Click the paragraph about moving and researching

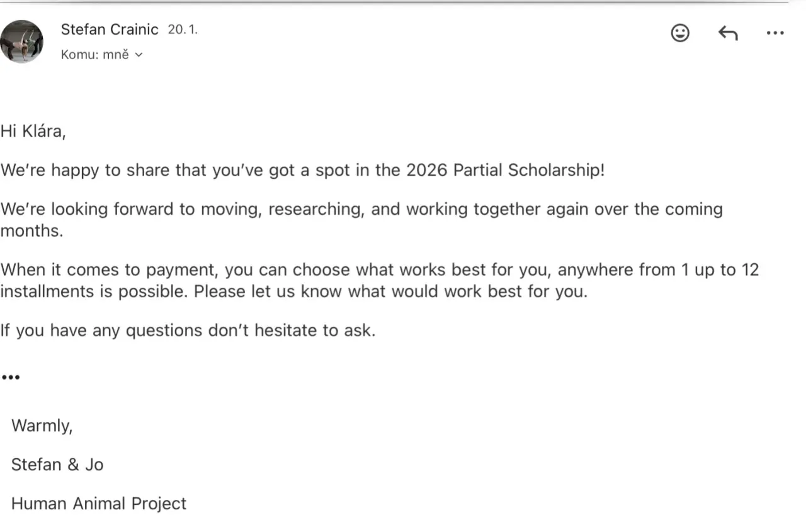(361, 220)
